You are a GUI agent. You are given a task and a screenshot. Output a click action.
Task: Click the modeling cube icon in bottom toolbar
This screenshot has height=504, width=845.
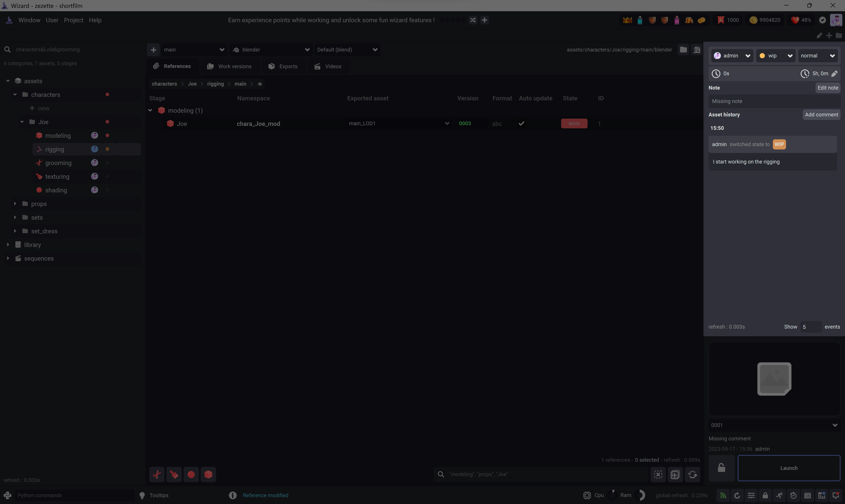pos(208,475)
